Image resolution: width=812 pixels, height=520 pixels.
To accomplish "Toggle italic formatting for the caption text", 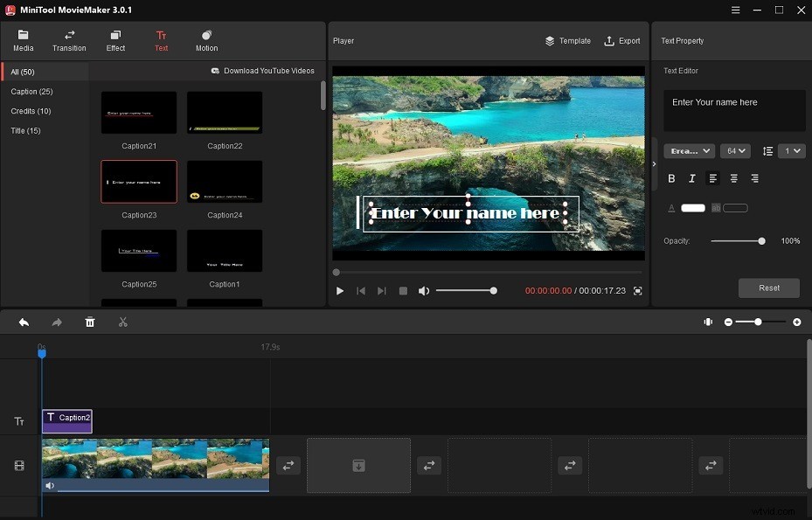I will 691,178.
